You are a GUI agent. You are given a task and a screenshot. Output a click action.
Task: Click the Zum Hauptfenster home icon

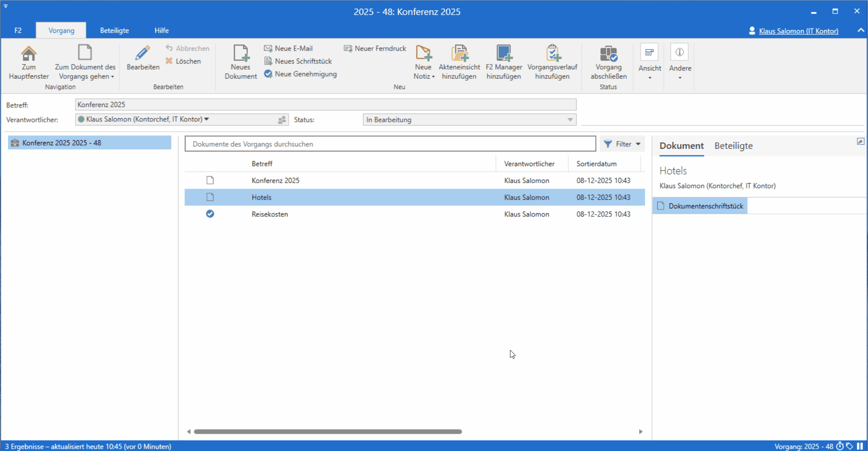pos(29,54)
